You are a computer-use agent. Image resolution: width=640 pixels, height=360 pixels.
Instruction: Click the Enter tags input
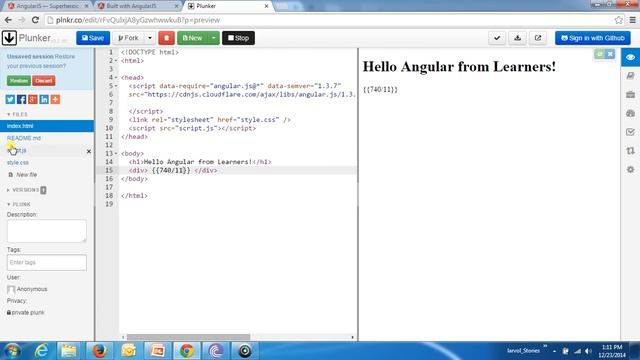(x=47, y=262)
